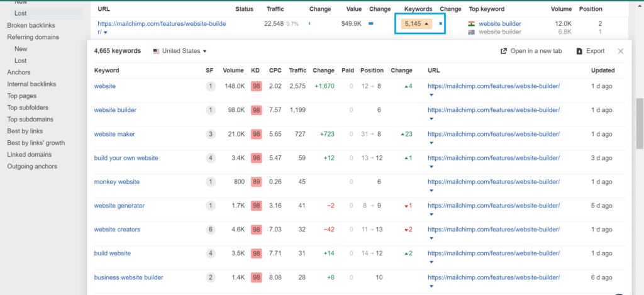This screenshot has width=644, height=295.
Task: Expand URL arrow in build your own website row
Action: (x=431, y=167)
